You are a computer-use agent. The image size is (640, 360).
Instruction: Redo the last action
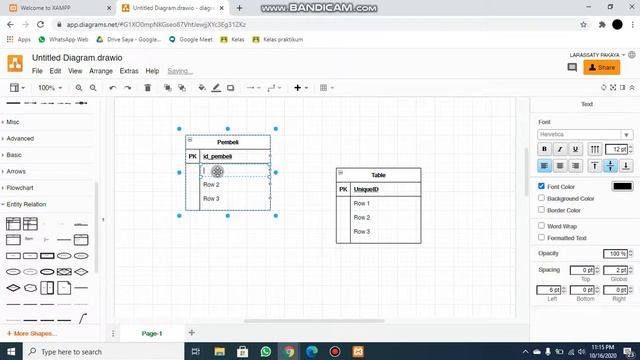[x=127, y=88]
